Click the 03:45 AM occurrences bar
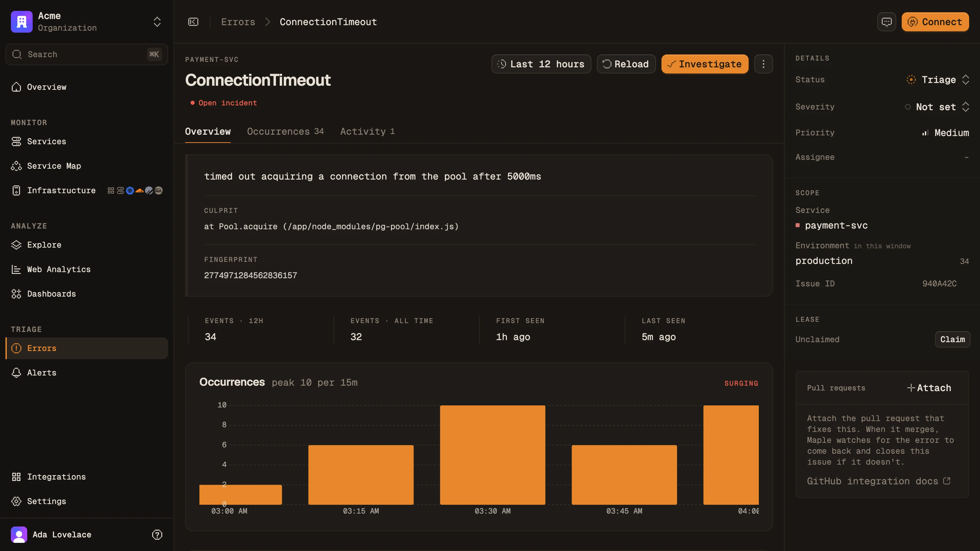This screenshot has height=551, width=980. pos(624,475)
